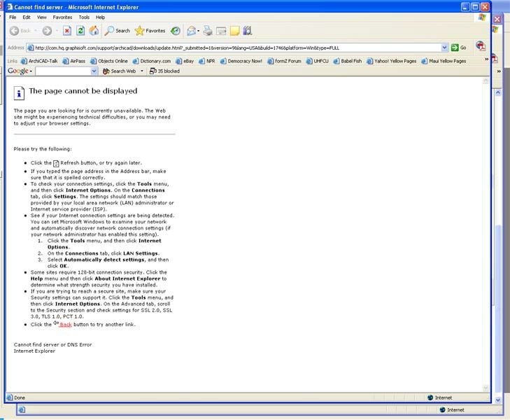Screen dimensions: 510x420
Task: Open the Search pane from toolbar
Action: pos(117,31)
